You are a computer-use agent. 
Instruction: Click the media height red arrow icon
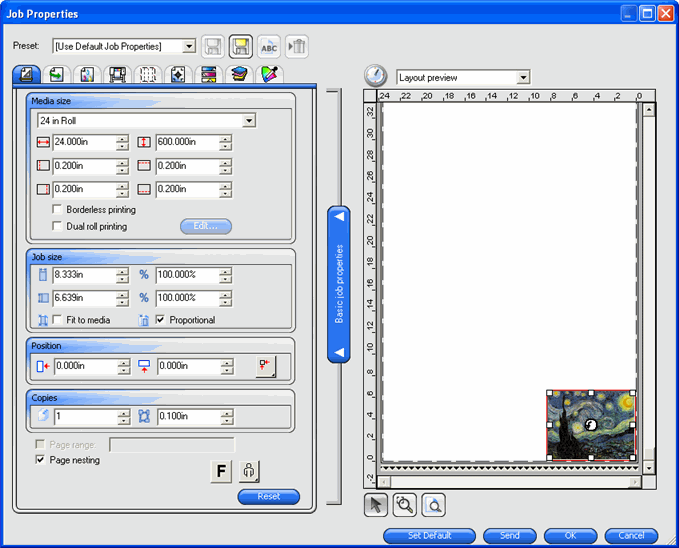click(x=144, y=142)
